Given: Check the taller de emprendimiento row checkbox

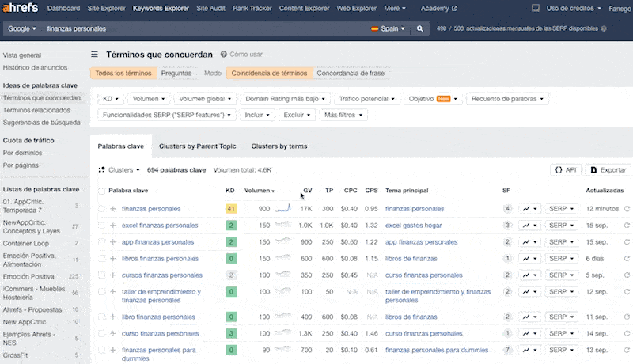Looking at the screenshot, I should point(102,291).
